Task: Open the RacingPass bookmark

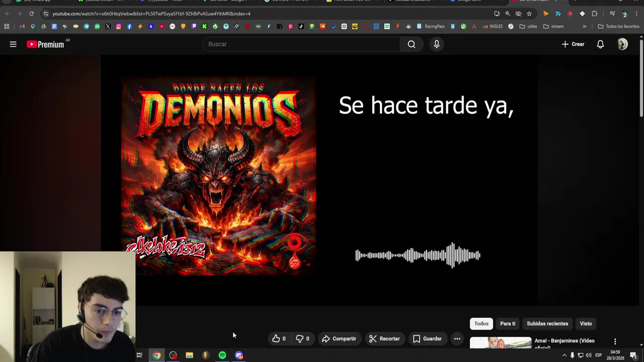Action: (431, 26)
